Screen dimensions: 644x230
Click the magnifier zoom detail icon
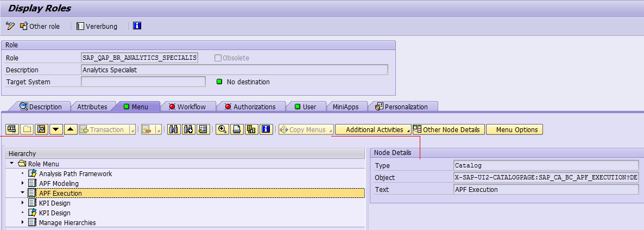[x=222, y=129]
